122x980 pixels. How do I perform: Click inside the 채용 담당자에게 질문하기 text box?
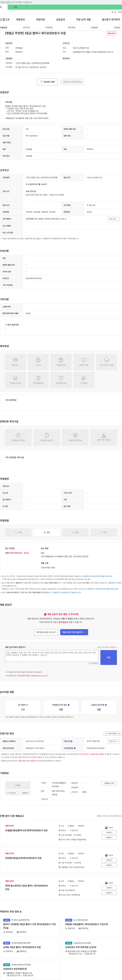point(51,656)
